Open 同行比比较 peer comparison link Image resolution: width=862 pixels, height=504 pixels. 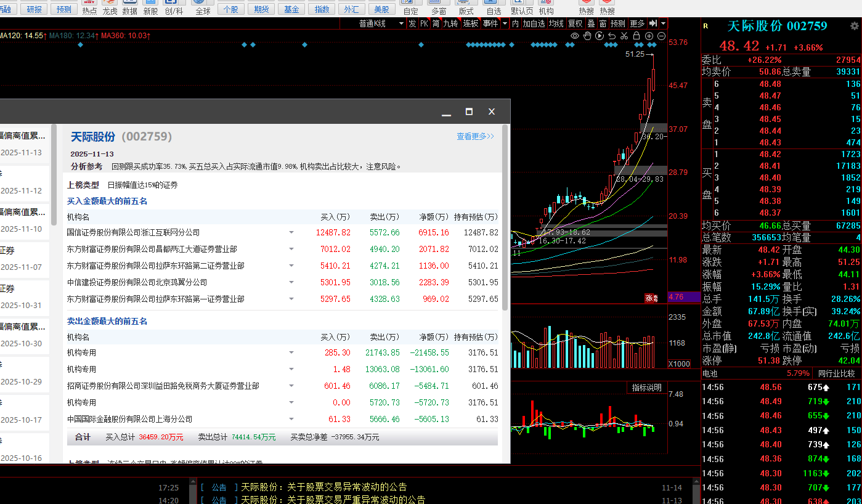pyautogui.click(x=836, y=373)
